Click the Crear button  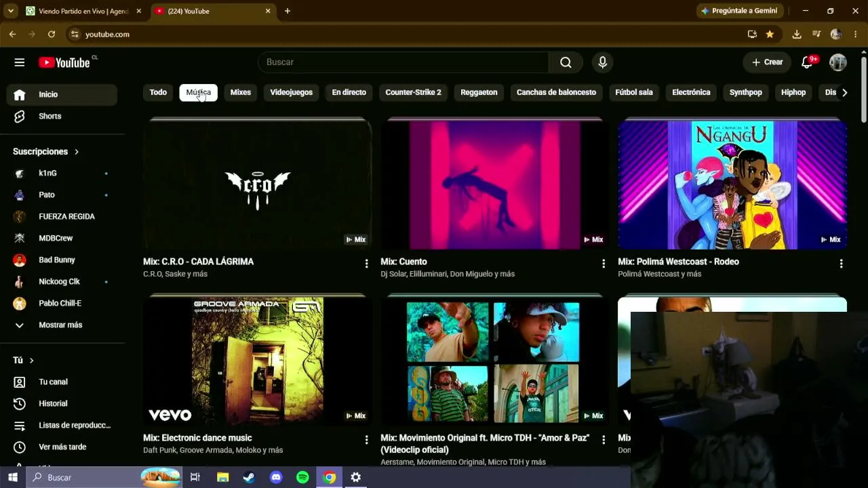pyautogui.click(x=767, y=62)
